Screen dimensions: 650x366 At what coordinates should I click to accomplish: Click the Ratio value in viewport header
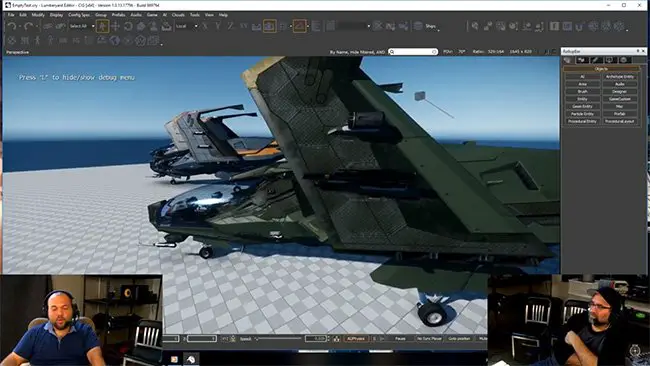point(495,52)
